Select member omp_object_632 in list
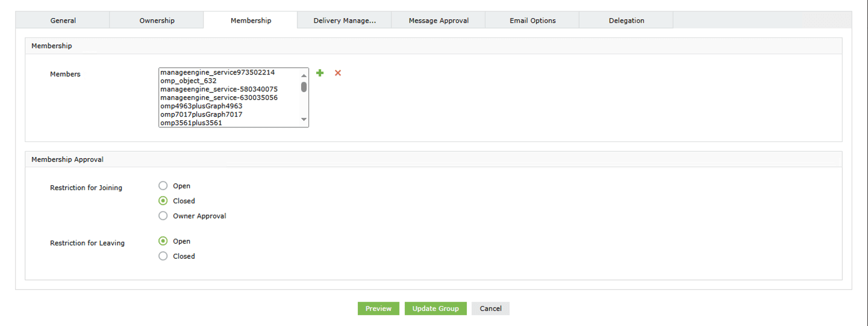The image size is (868, 326). point(189,81)
